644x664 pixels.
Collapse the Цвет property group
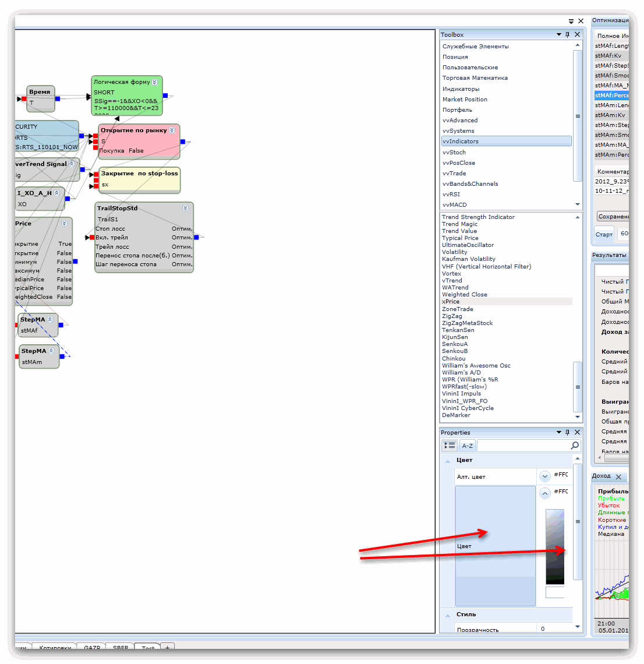click(x=448, y=461)
